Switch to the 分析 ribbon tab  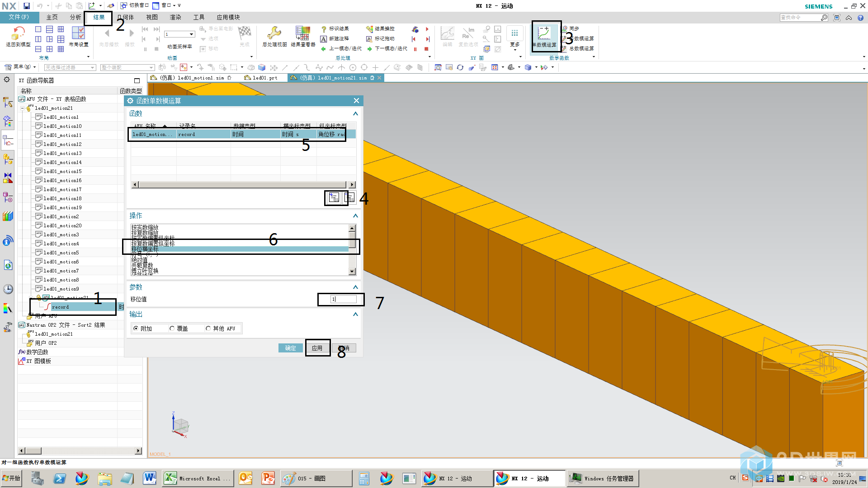tap(75, 17)
